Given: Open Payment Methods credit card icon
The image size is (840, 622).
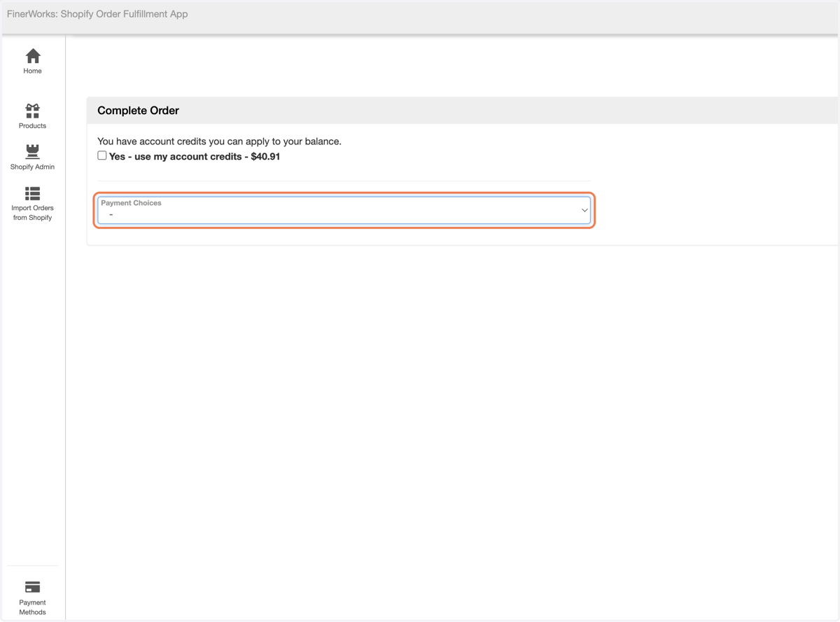Looking at the screenshot, I should (x=33, y=587).
